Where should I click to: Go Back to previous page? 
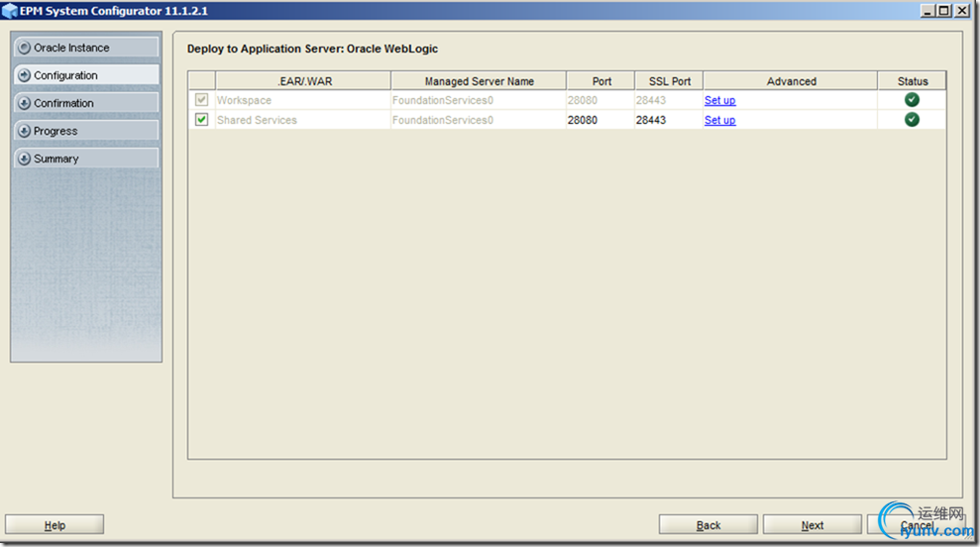(x=708, y=525)
